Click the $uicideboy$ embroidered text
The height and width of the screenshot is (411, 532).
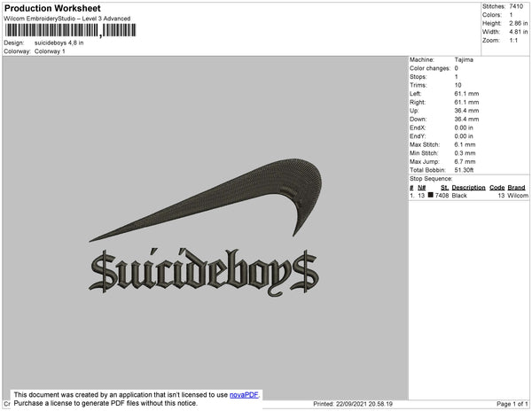(x=203, y=271)
